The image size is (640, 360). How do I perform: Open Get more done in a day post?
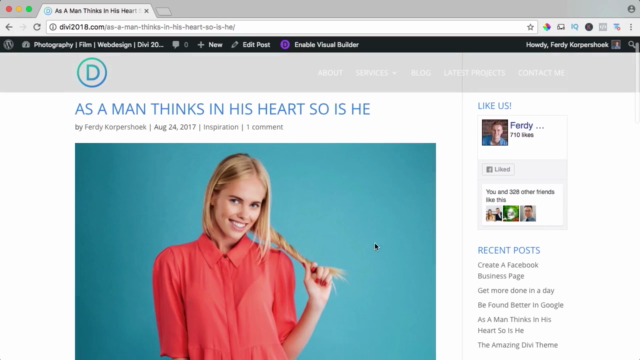[516, 290]
